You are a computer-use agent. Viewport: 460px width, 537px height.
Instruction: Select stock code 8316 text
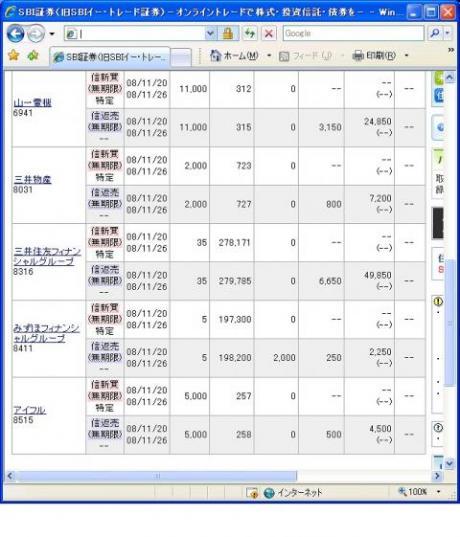(x=23, y=272)
